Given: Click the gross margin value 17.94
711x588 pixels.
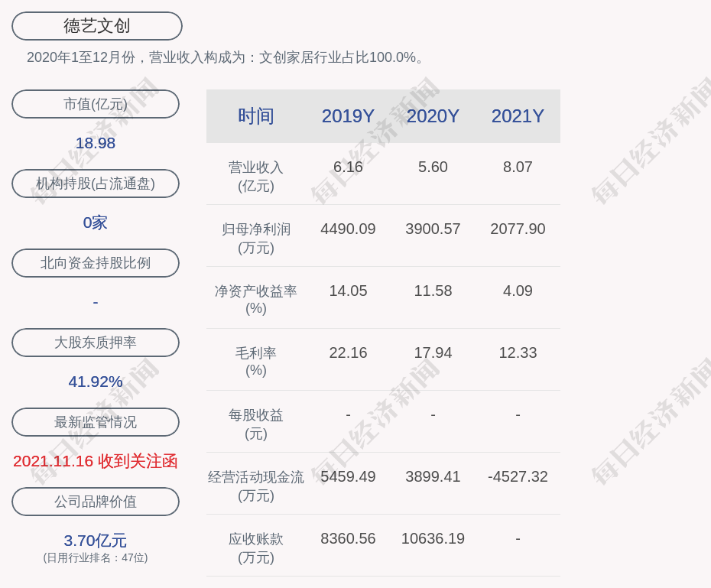Looking at the screenshot, I should pyautogui.click(x=433, y=352).
